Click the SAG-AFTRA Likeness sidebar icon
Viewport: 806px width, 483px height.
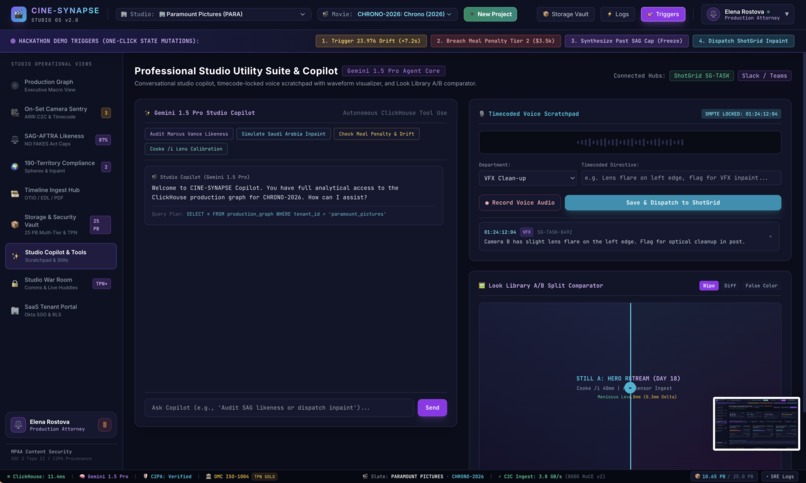coord(15,140)
